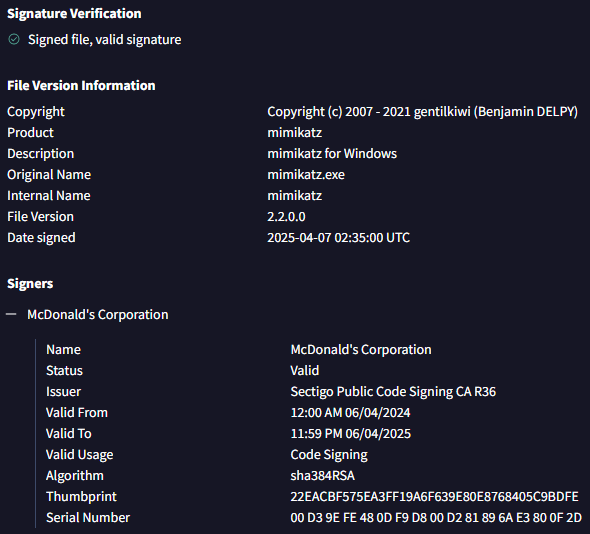The height and width of the screenshot is (534, 590).
Task: Click the Product label
Action: [30, 132]
